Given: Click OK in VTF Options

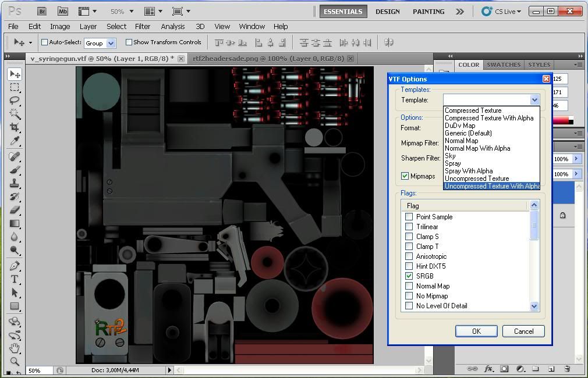Looking at the screenshot, I should tap(476, 331).
